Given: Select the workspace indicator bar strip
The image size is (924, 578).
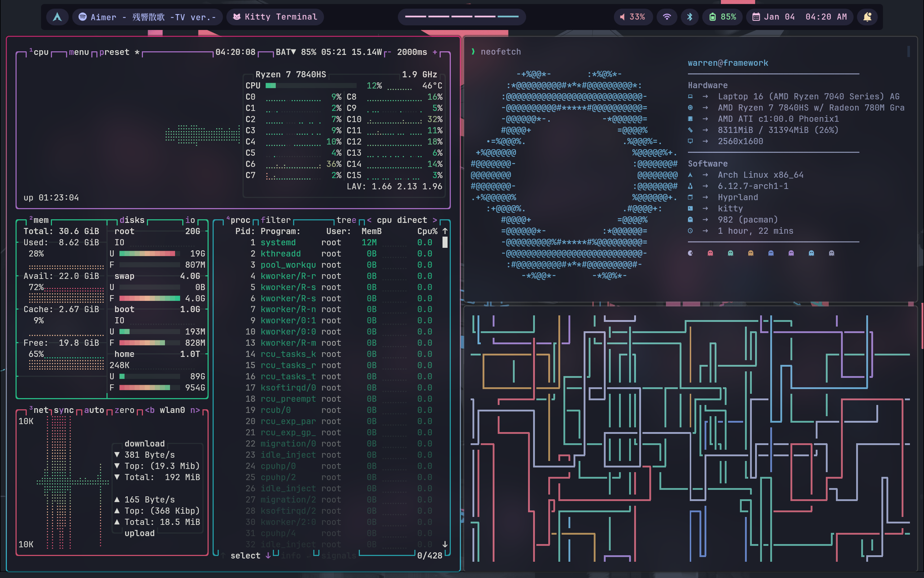Looking at the screenshot, I should pos(462,17).
